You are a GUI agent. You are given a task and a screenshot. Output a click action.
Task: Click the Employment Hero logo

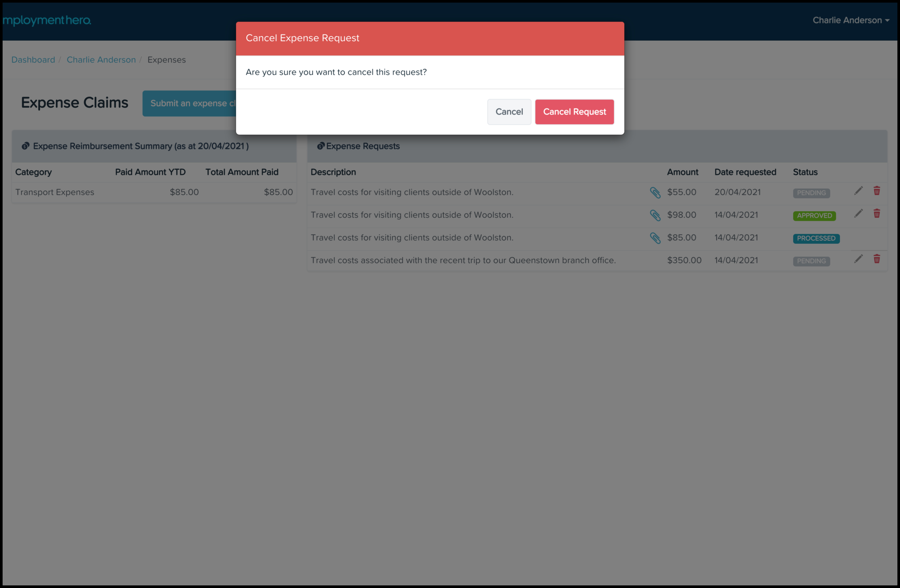[47, 20]
